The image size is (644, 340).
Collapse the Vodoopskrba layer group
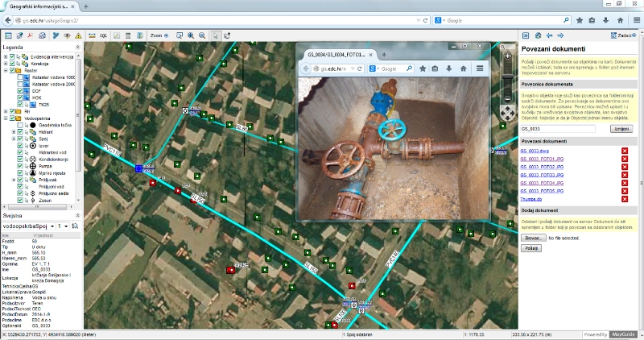coord(6,118)
